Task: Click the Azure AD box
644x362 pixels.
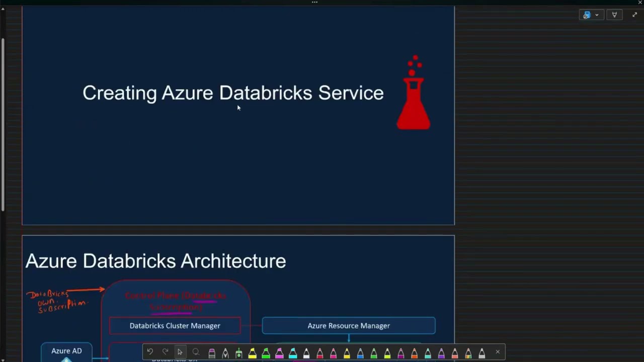Action: click(66, 351)
